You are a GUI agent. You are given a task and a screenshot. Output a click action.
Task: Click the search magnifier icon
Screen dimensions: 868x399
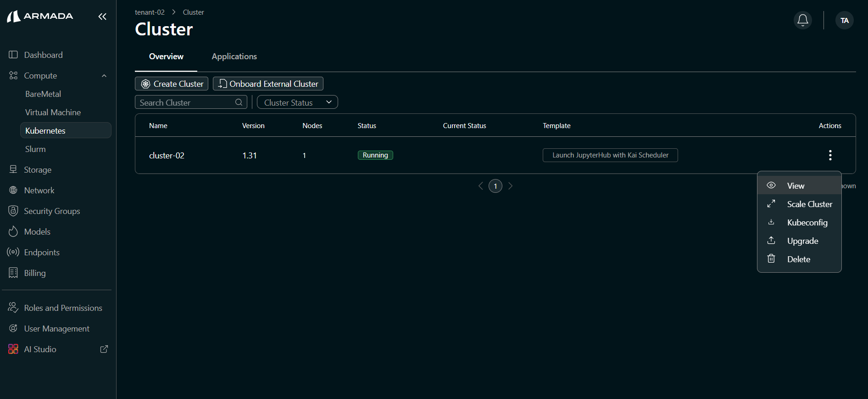point(239,102)
